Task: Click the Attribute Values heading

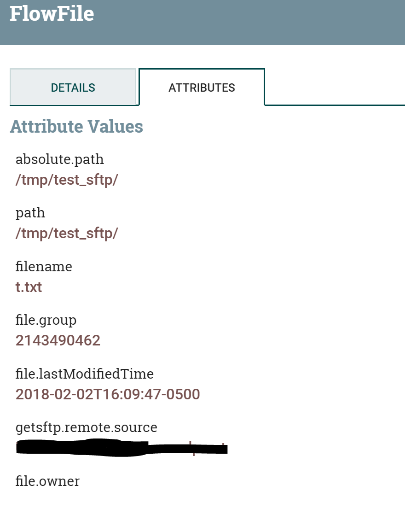Action: [x=76, y=126]
